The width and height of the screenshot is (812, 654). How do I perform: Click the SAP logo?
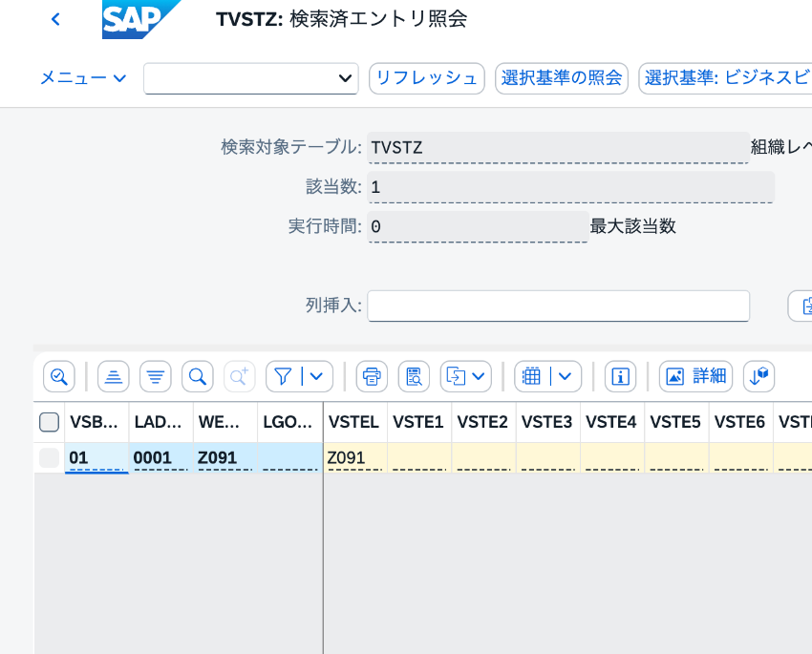coord(140,20)
